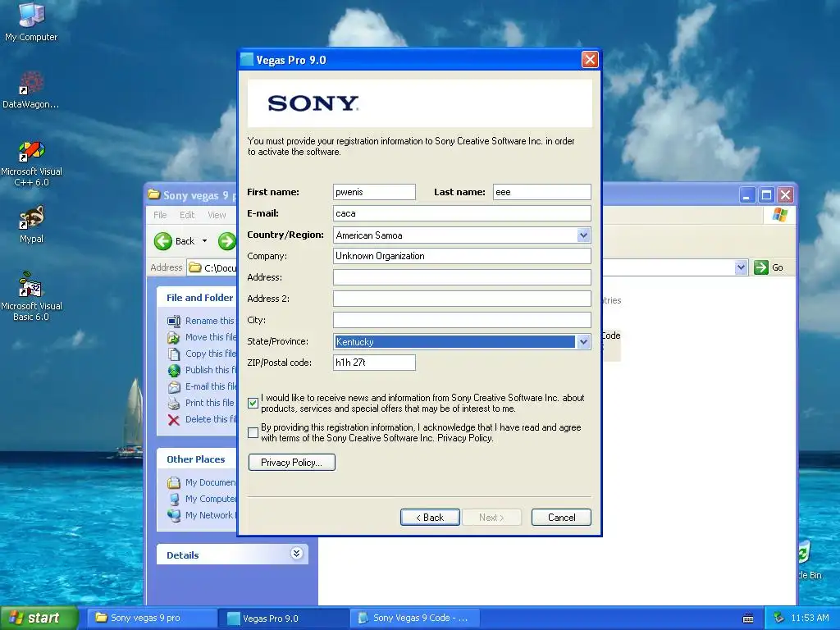840x630 pixels.
Task: Open the File menu in Explorer
Action: pyautogui.click(x=160, y=215)
